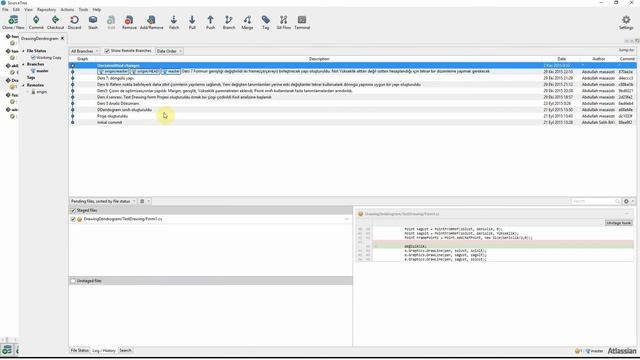This screenshot has height=360, width=640.
Task: Click the Description column header
Action: pyautogui.click(x=319, y=59)
